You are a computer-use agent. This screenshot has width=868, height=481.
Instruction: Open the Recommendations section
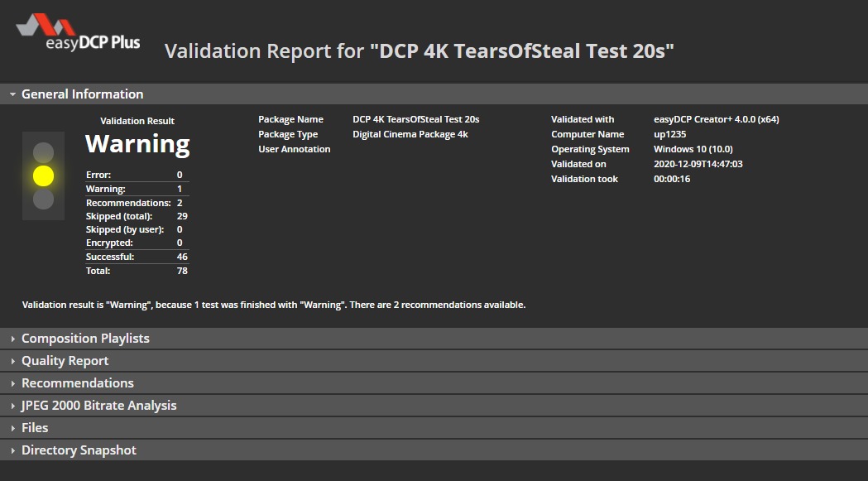tap(77, 383)
